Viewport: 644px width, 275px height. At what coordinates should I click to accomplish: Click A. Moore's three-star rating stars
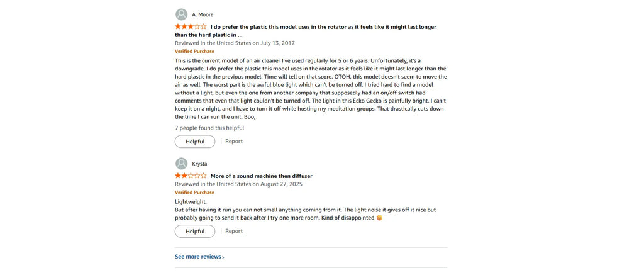[191, 27]
